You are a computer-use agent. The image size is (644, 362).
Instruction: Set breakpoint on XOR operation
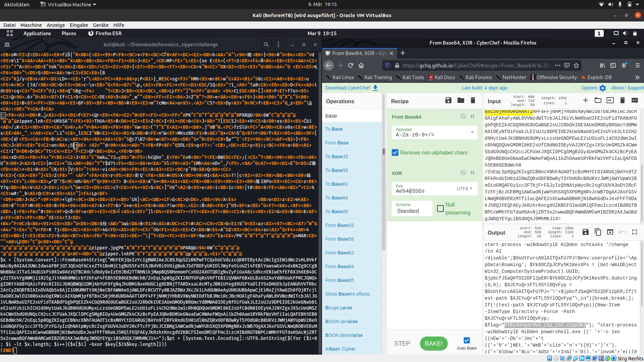pyautogui.click(x=473, y=173)
